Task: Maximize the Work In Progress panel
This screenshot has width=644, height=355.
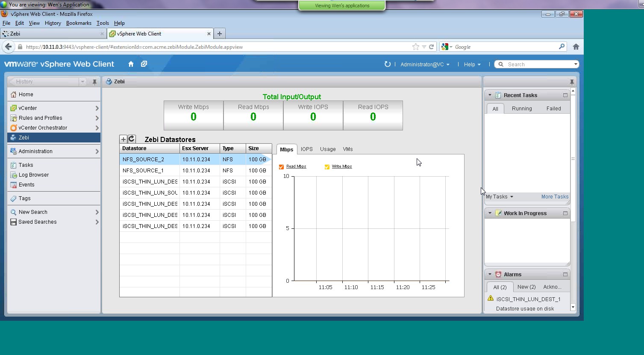Action: (565, 213)
